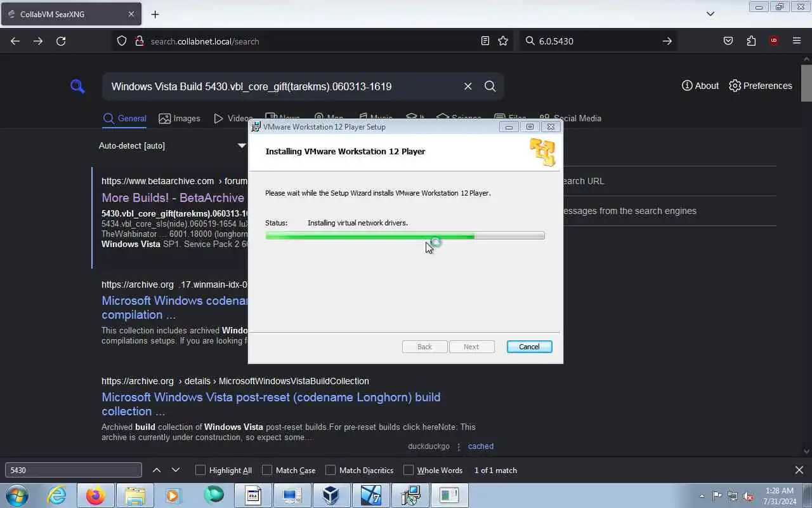Image resolution: width=812 pixels, height=508 pixels.
Task: Open Windows Explorer from taskbar
Action: [x=135, y=495]
